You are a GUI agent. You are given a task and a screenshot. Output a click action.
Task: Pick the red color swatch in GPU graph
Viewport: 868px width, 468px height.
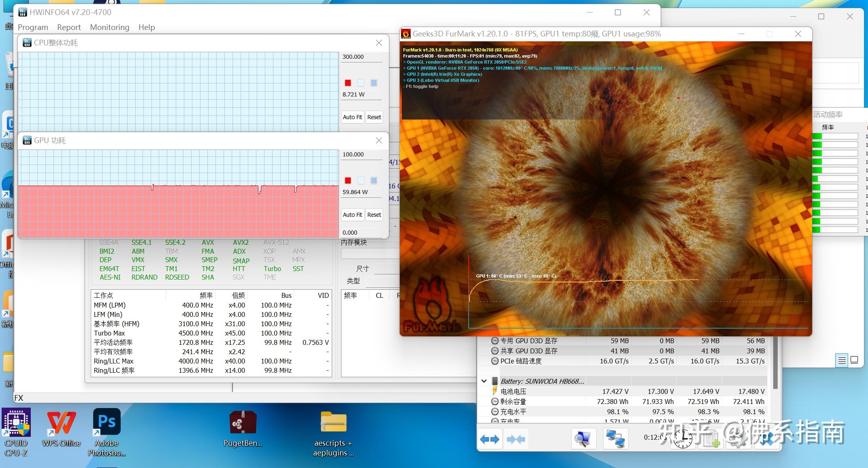point(348,181)
